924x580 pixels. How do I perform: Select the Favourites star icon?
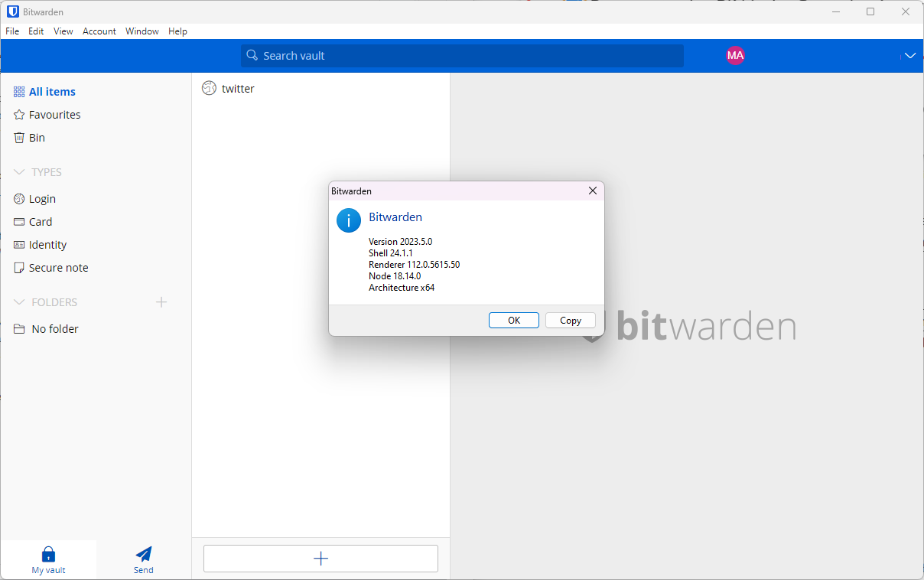19,115
